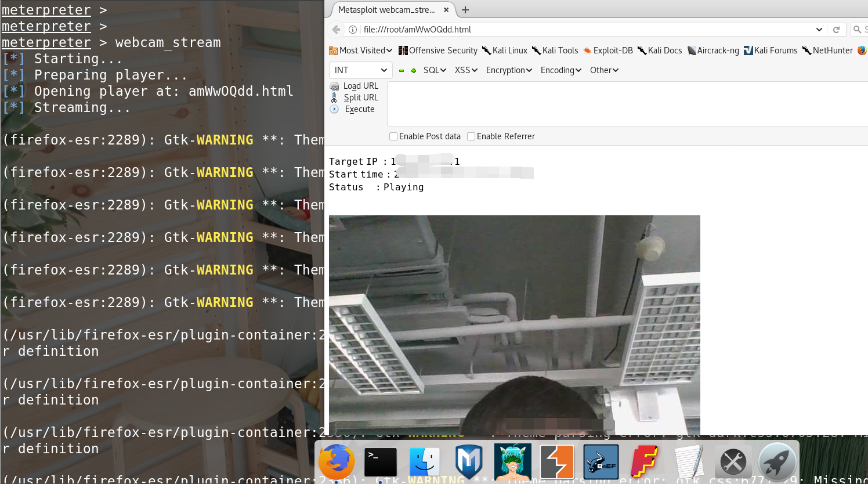
Task: Click the 'Preparing player...' terminal line
Action: tap(95, 75)
